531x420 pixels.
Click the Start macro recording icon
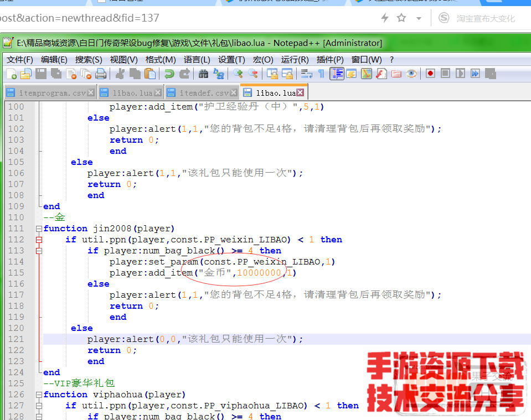point(430,74)
